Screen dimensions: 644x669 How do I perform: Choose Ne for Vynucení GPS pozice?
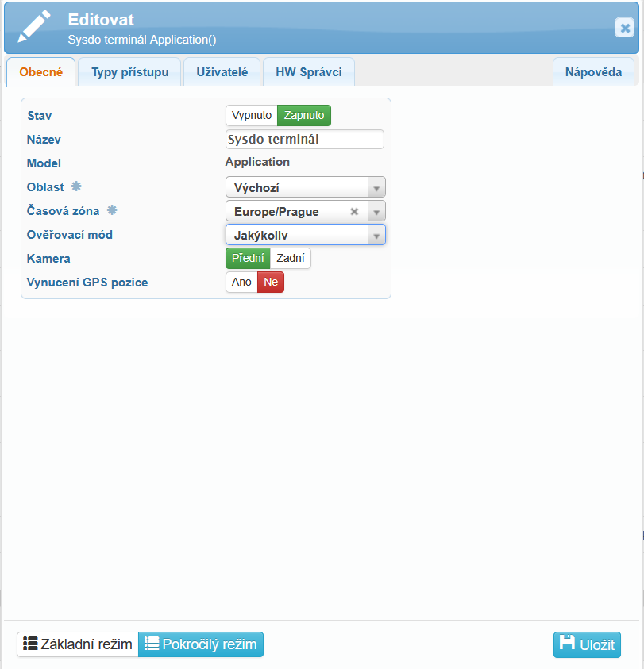tap(271, 282)
